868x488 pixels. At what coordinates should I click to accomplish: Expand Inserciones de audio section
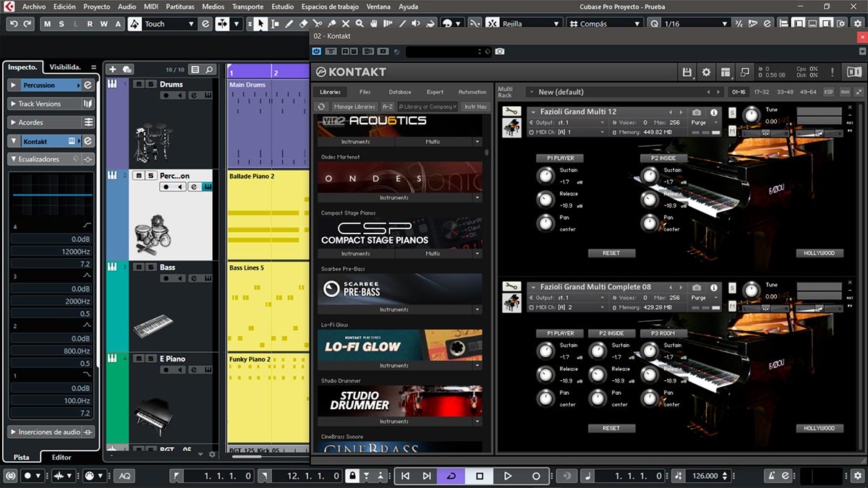point(14,432)
